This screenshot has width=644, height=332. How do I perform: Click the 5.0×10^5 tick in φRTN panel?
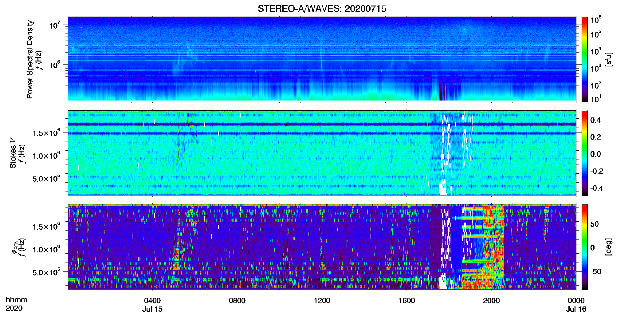point(46,272)
